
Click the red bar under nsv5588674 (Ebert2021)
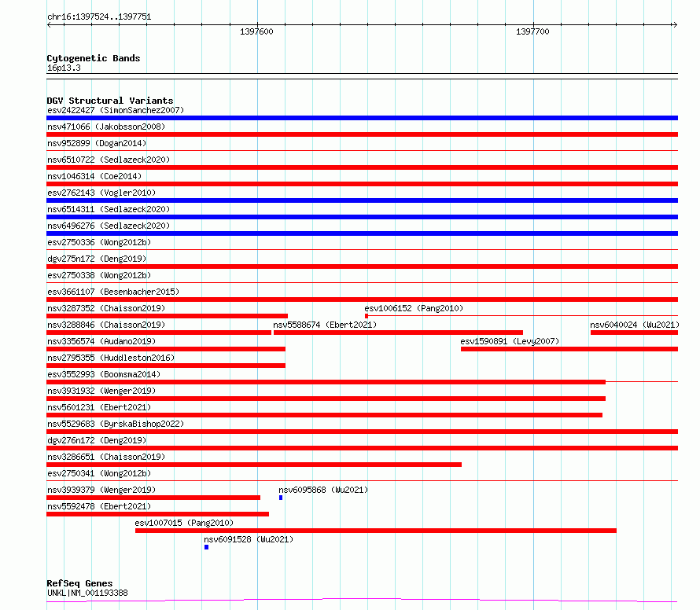pyautogui.click(x=398, y=333)
